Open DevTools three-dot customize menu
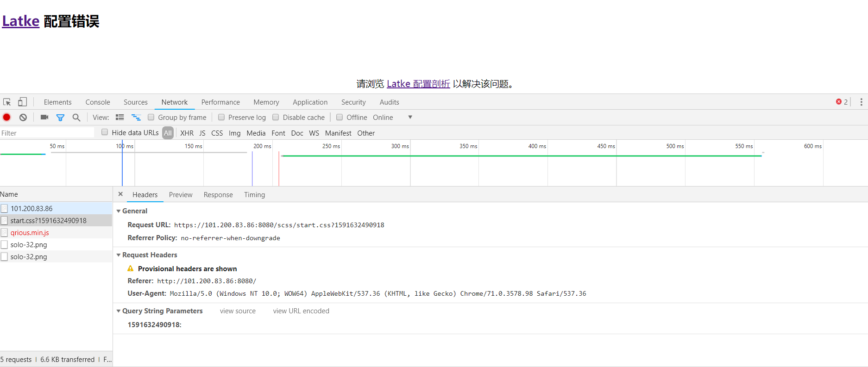Viewport: 868px width, 367px height. point(861,102)
